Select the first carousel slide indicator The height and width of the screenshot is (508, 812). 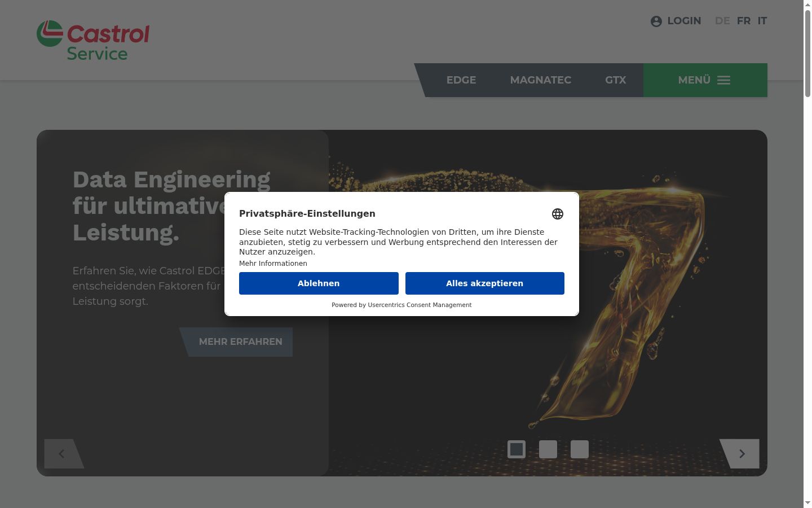tap(517, 449)
